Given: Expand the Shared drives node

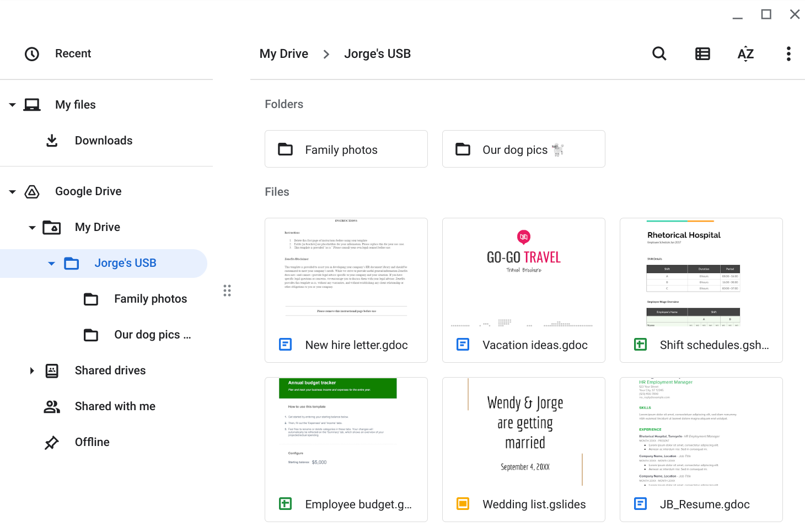Looking at the screenshot, I should coord(32,370).
